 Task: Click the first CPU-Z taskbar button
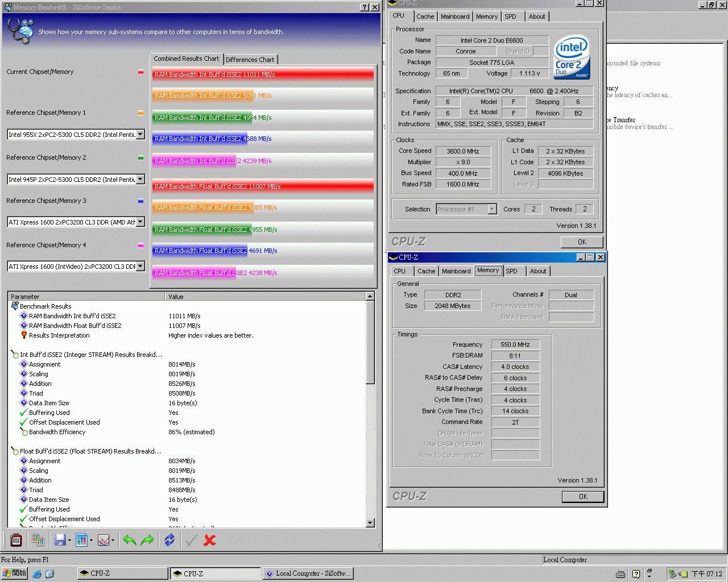pyautogui.click(x=123, y=573)
